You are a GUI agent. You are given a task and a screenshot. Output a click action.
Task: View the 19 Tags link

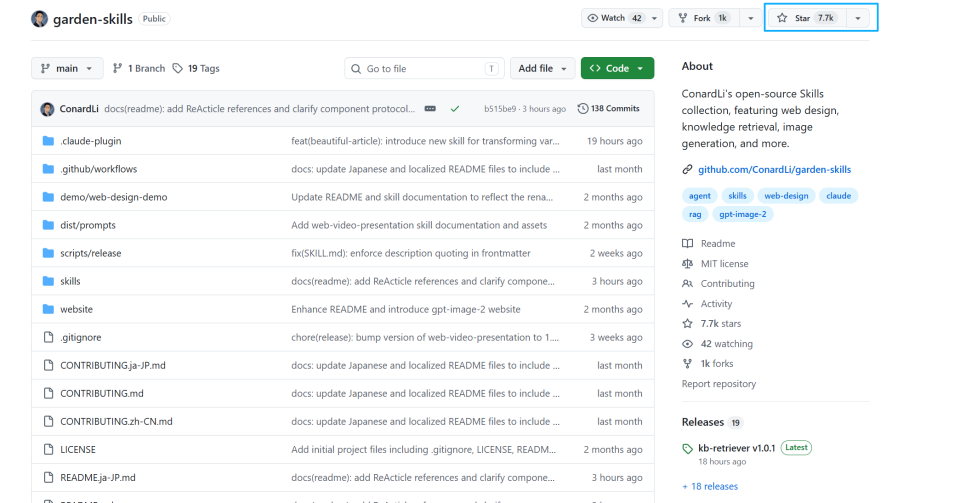click(196, 69)
